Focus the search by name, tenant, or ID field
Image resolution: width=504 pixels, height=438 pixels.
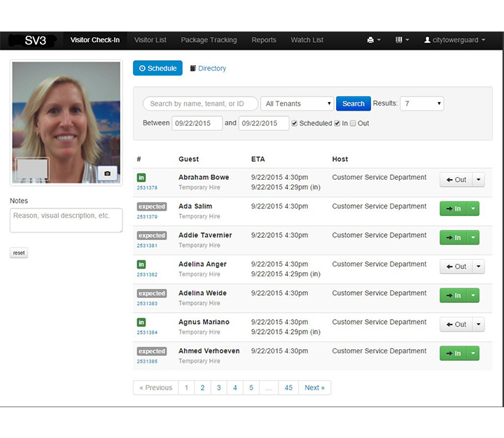[x=200, y=104]
